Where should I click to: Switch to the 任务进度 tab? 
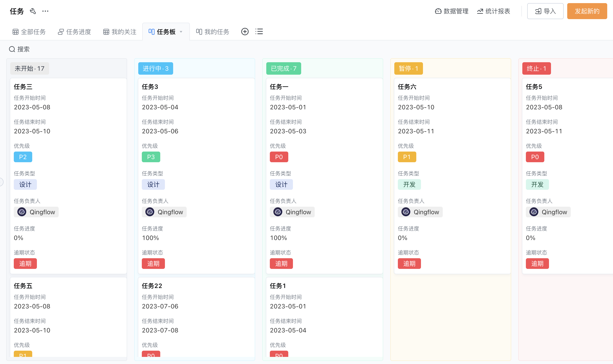point(74,32)
